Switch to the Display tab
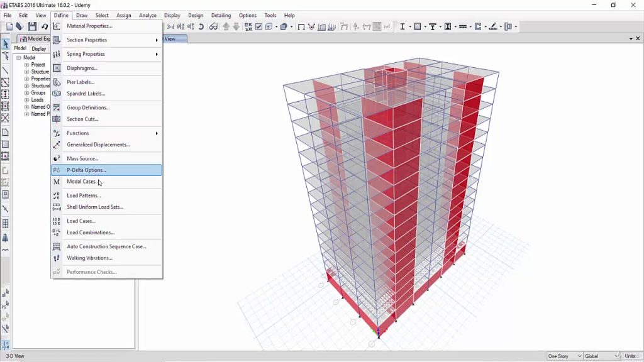644x362 pixels. 39,48
